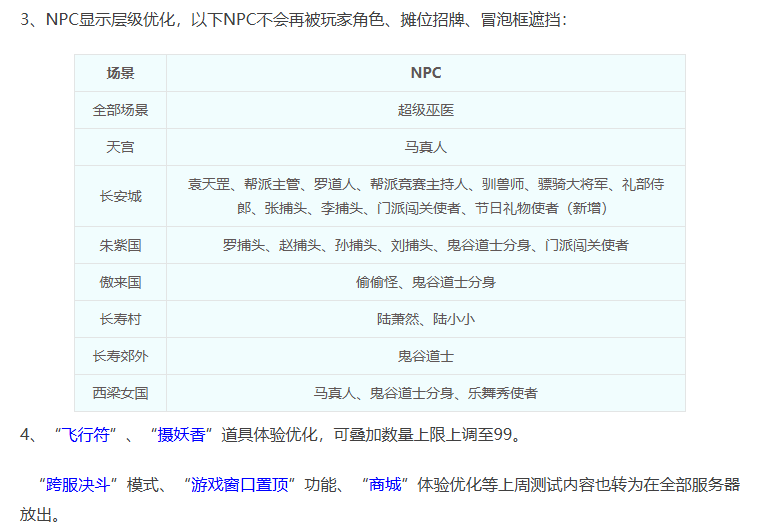Click the 长寿郊外 scene cell

click(x=120, y=356)
